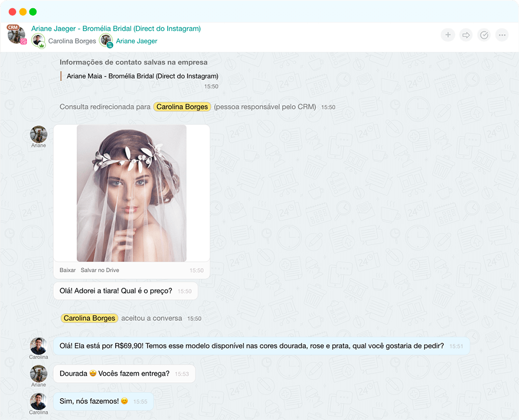Click Carolina's avatar beside price message
The width and height of the screenshot is (519, 420).
click(38, 345)
